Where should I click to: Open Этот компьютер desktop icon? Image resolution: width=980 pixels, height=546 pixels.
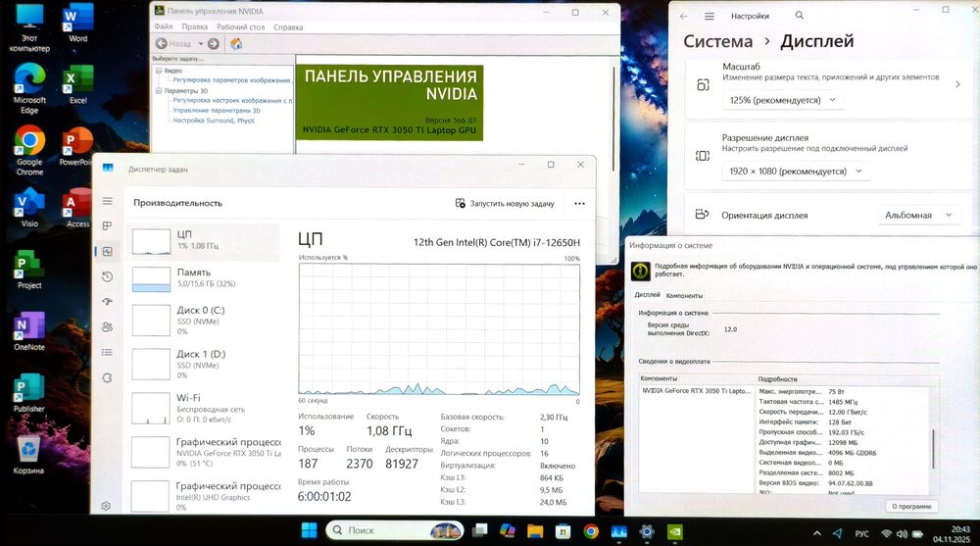tap(29, 27)
